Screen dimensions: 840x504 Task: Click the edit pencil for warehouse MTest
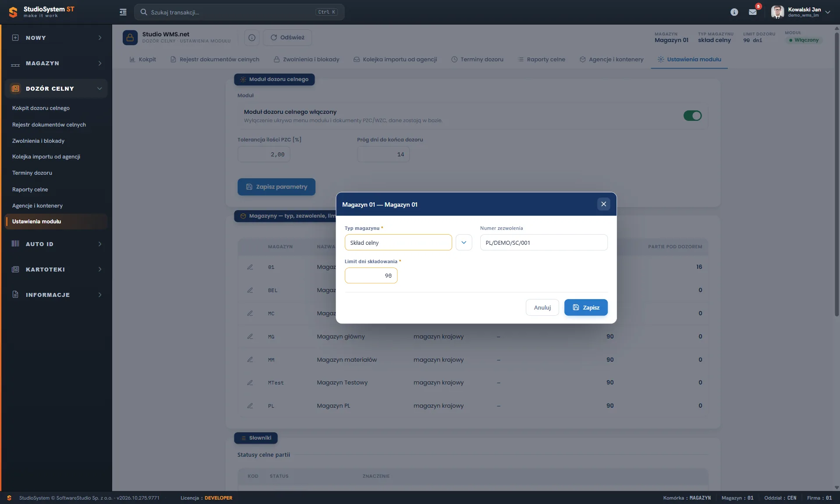tap(250, 382)
